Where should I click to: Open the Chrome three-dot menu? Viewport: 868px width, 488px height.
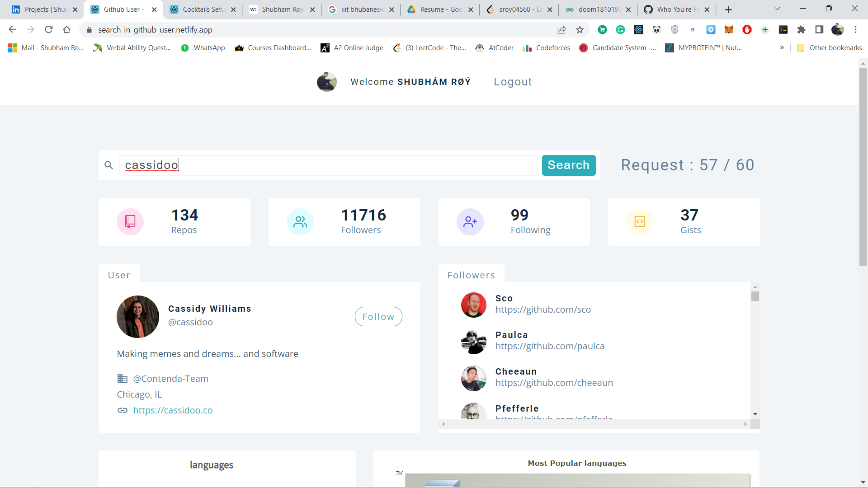point(855,30)
